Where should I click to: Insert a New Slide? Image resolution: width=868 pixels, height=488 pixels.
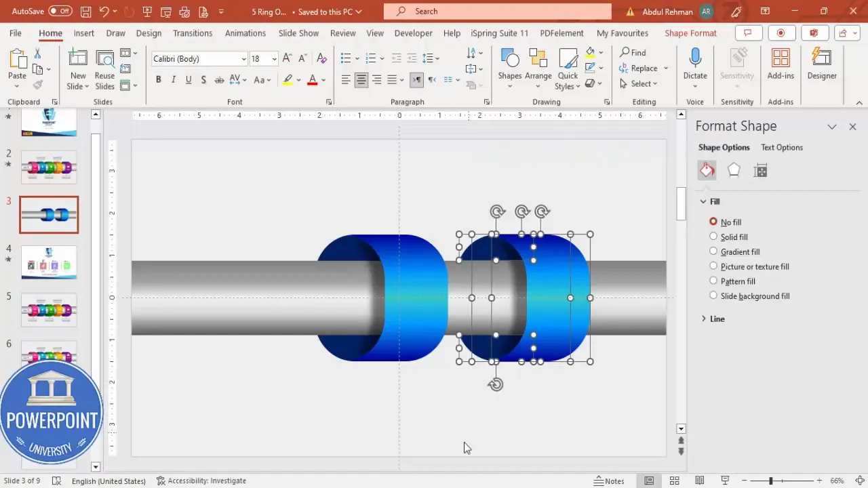78,70
